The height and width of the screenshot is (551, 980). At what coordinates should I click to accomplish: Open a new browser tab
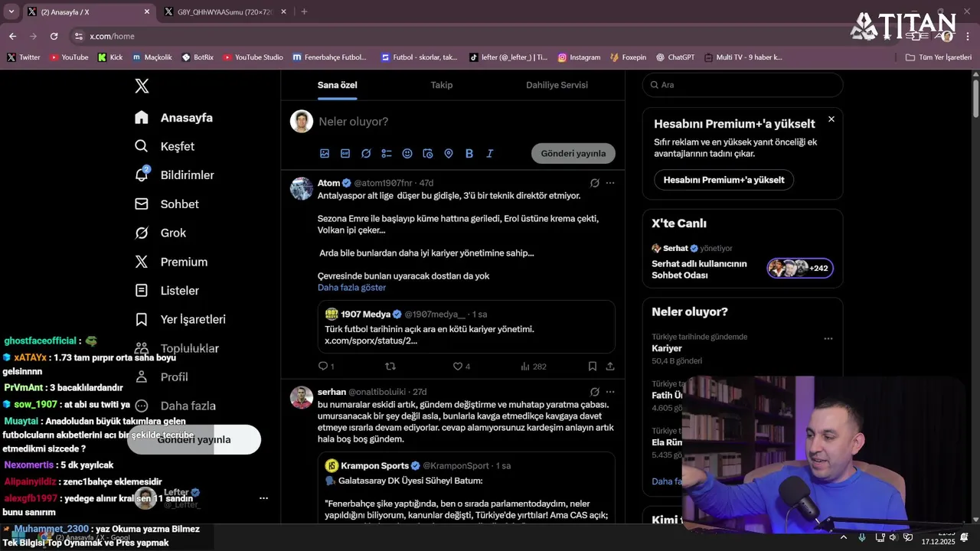tap(304, 11)
